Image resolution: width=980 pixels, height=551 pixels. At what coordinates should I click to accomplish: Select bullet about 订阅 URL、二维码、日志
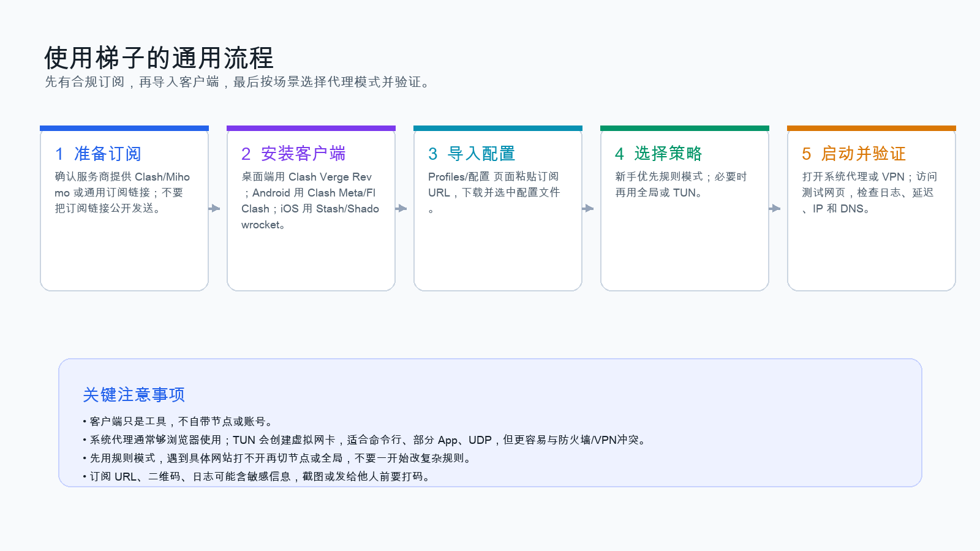tap(258, 476)
